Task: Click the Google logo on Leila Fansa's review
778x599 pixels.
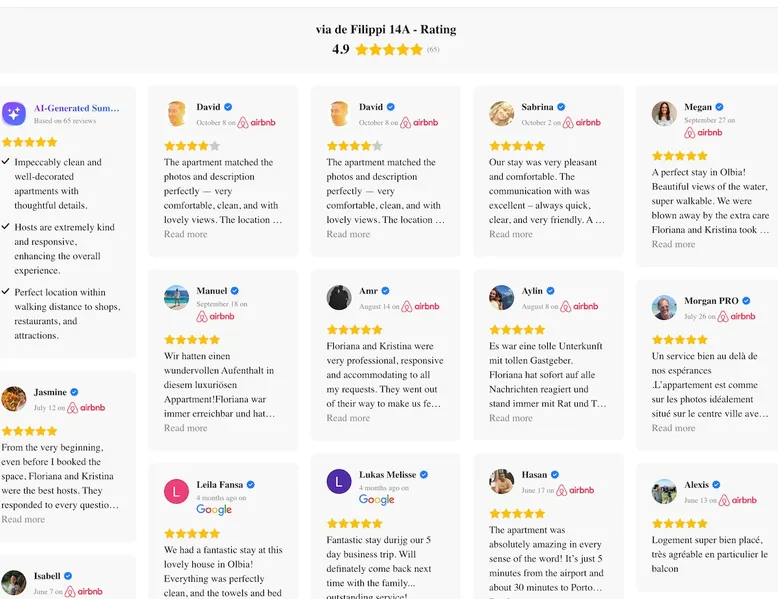Action: click(x=214, y=509)
